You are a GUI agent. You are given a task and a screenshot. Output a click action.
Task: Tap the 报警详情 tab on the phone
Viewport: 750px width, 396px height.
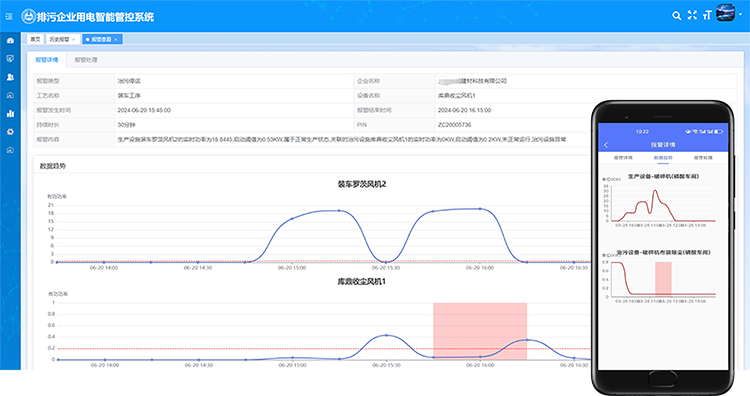623,157
